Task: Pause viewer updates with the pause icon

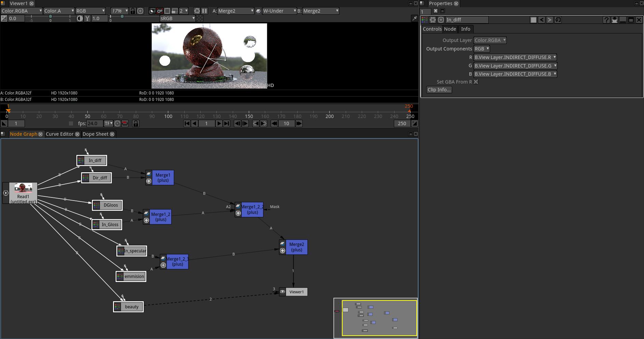Action: pos(204,11)
